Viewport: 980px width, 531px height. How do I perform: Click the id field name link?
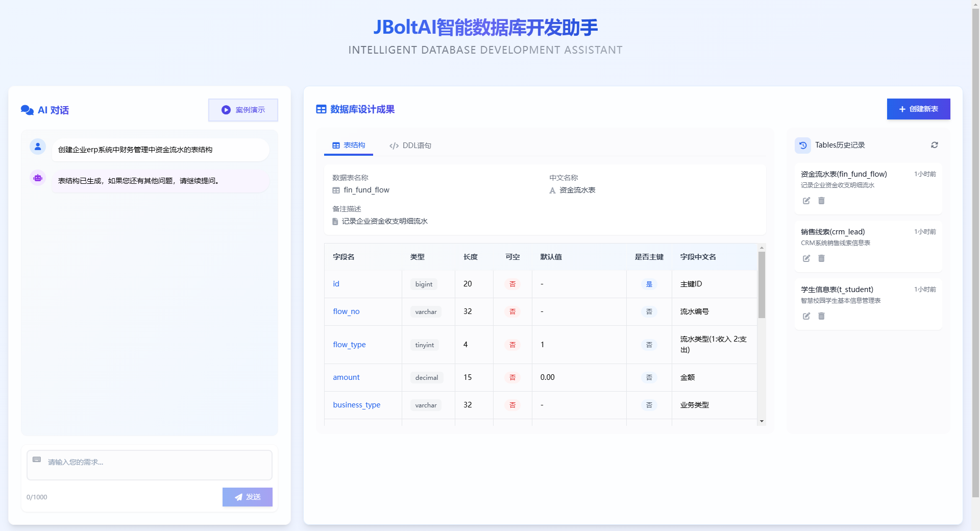coord(336,284)
